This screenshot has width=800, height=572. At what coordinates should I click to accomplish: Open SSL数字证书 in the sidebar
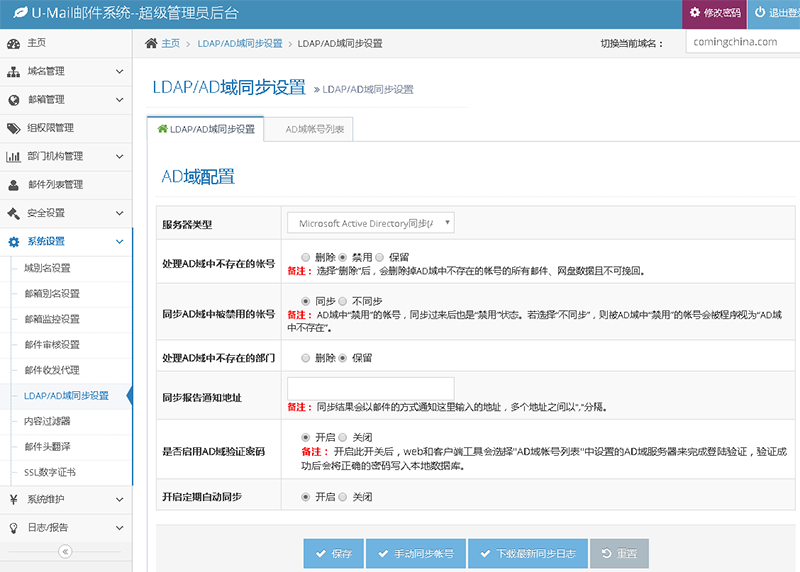coord(50,472)
